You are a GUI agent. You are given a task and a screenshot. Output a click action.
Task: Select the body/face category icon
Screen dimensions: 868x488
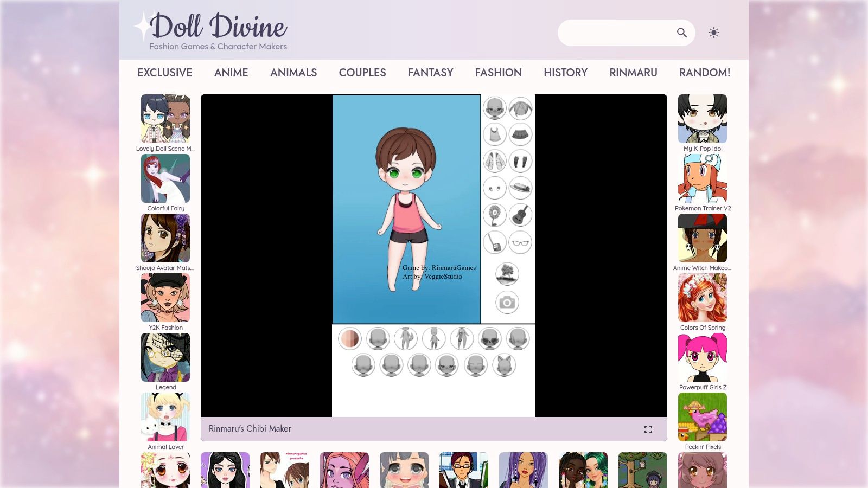click(x=494, y=108)
